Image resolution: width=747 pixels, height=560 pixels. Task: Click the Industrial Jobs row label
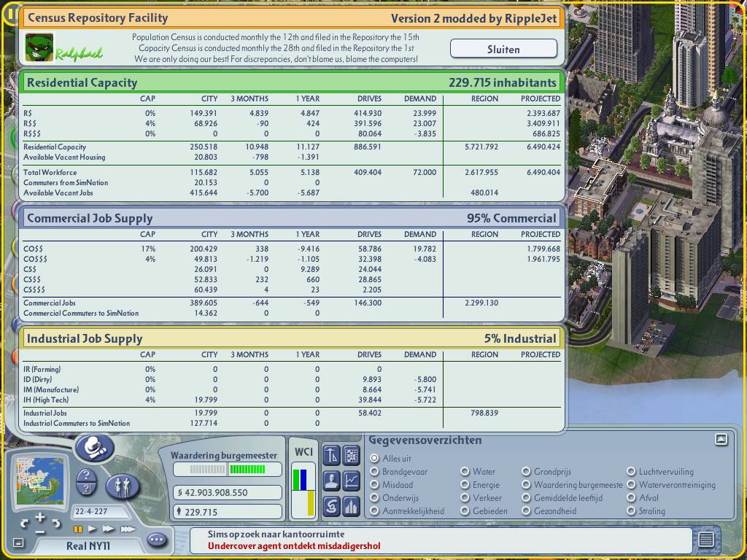click(x=45, y=413)
